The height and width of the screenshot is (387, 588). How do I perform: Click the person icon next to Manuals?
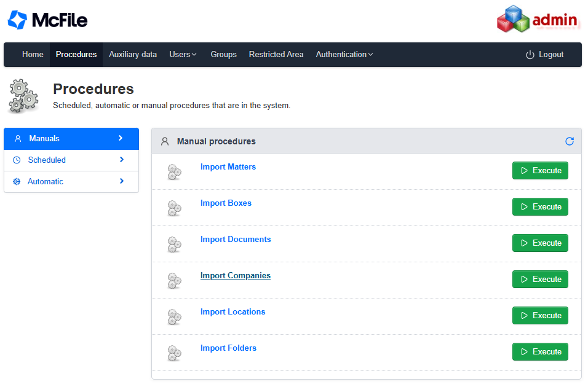[18, 139]
